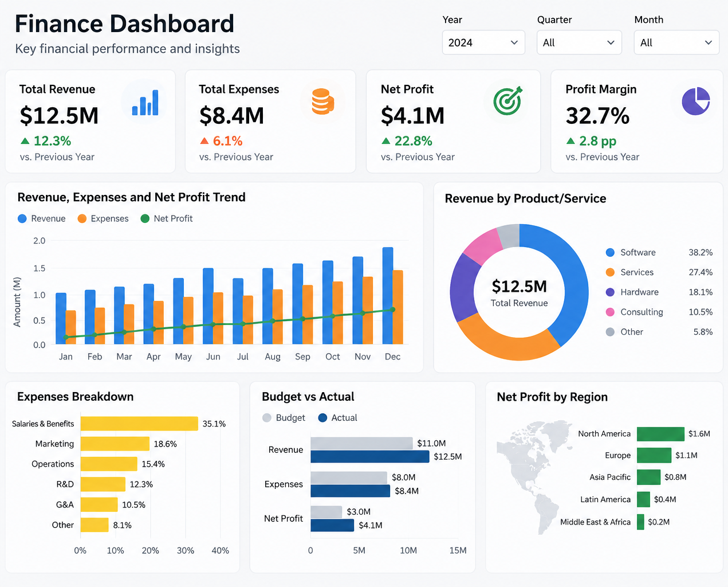Click the Finance Dashboard title
This screenshot has width=728, height=587.
124,24
